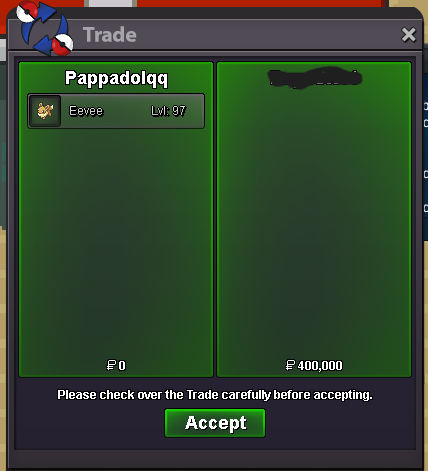
Task: Click Pappadolqq's 0 money amount
Action: 122,366
